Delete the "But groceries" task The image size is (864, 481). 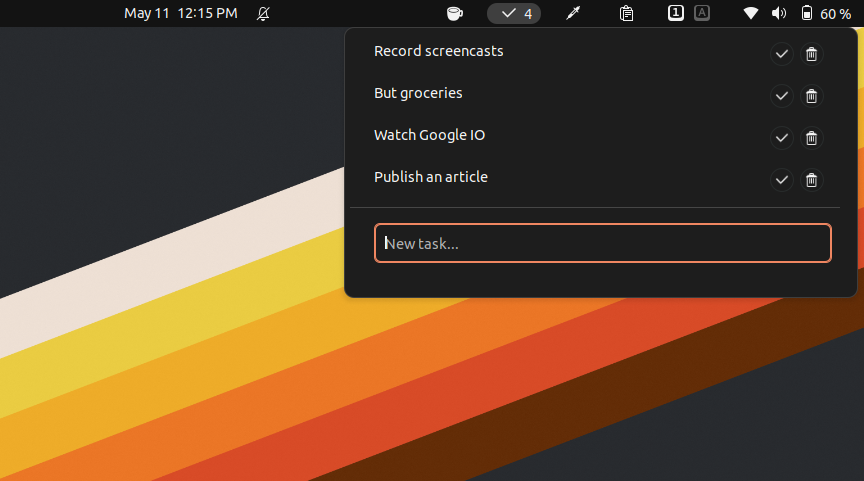811,96
